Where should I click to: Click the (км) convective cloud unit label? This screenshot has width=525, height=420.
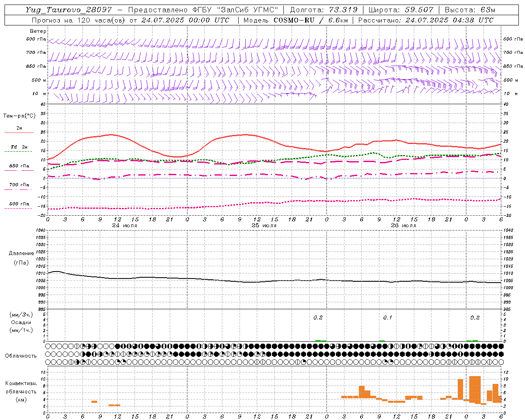pyautogui.click(x=21, y=399)
